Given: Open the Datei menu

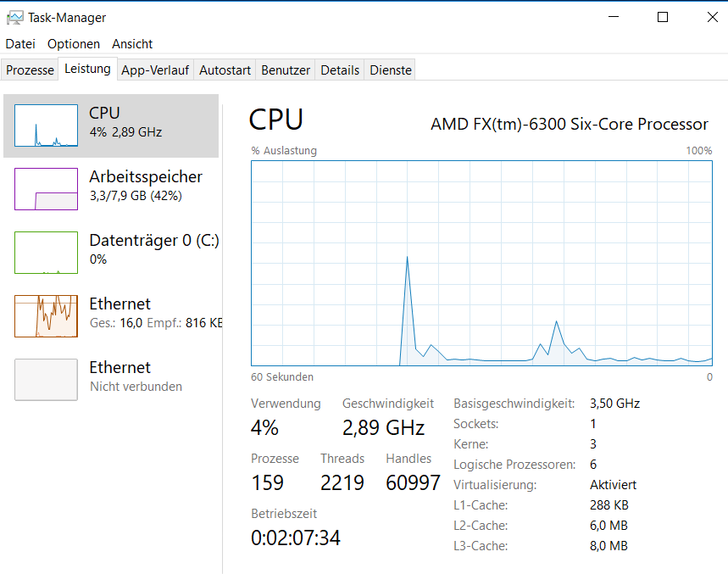Looking at the screenshot, I should (x=20, y=44).
